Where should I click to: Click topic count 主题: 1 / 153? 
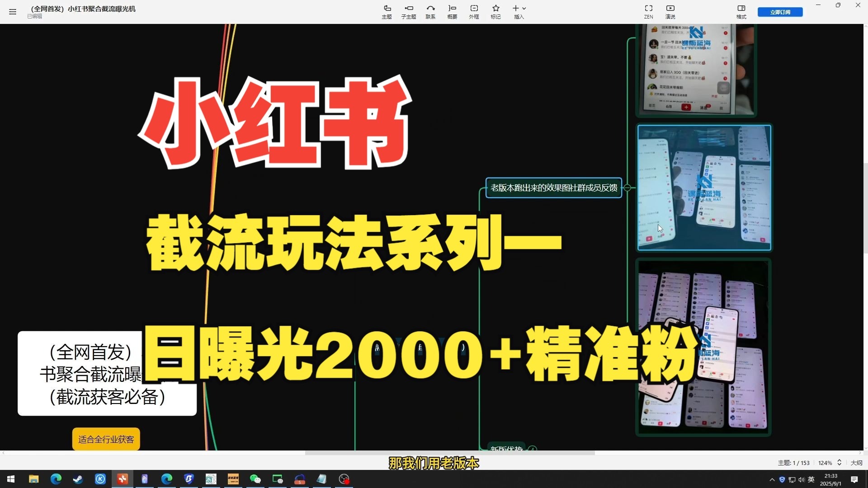pyautogui.click(x=794, y=463)
